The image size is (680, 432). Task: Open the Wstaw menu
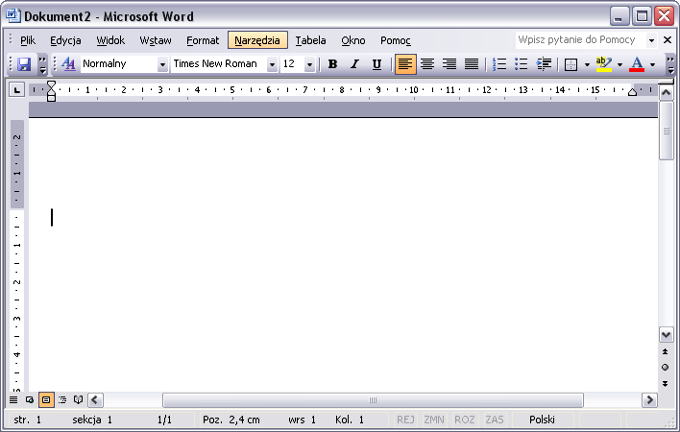click(x=155, y=40)
